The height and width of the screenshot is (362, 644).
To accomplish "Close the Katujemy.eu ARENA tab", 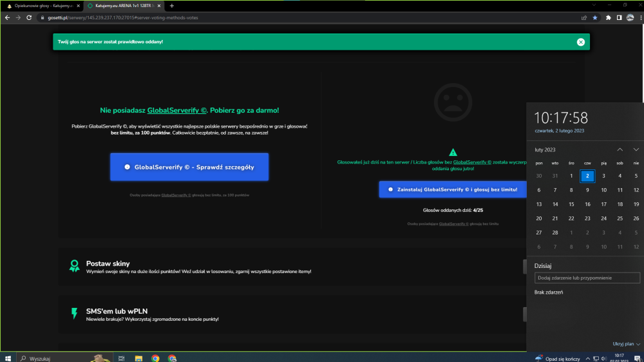I will point(159,6).
